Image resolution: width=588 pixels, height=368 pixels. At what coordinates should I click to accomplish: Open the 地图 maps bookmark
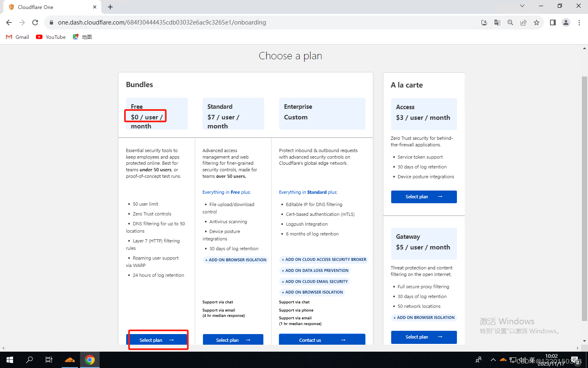[82, 37]
